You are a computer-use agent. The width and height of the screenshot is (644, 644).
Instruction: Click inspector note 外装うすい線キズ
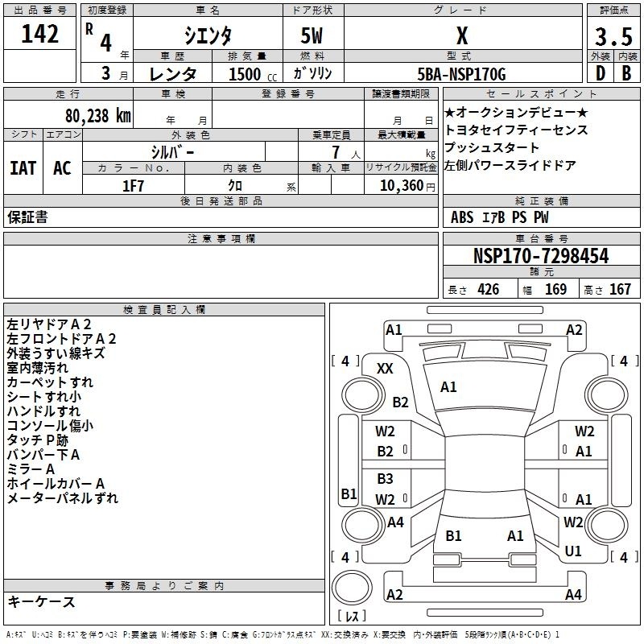coord(56,353)
